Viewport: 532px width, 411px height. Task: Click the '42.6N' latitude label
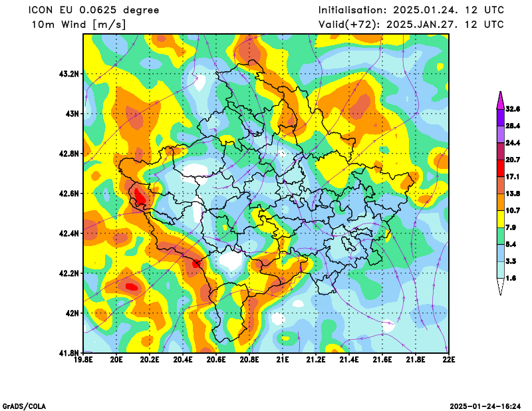click(69, 194)
